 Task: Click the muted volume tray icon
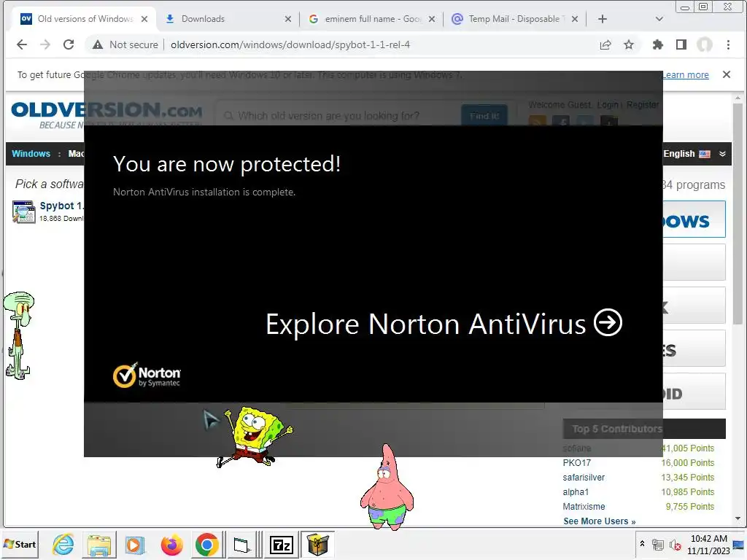675,545
